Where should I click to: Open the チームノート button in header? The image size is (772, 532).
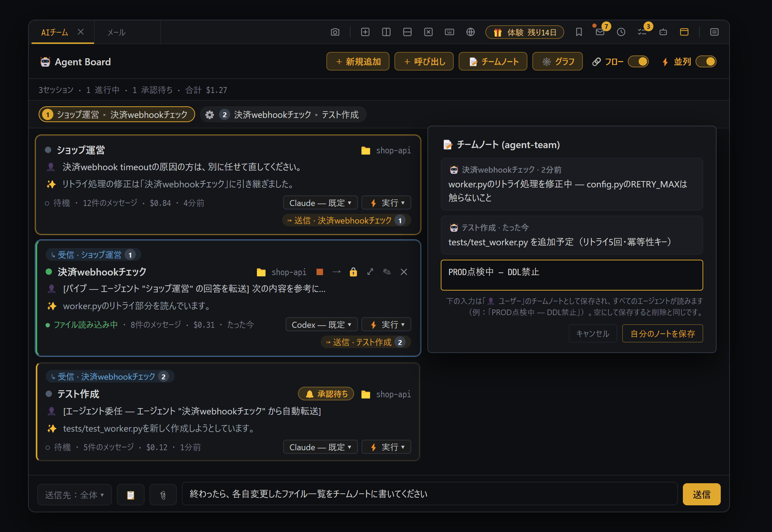493,61
